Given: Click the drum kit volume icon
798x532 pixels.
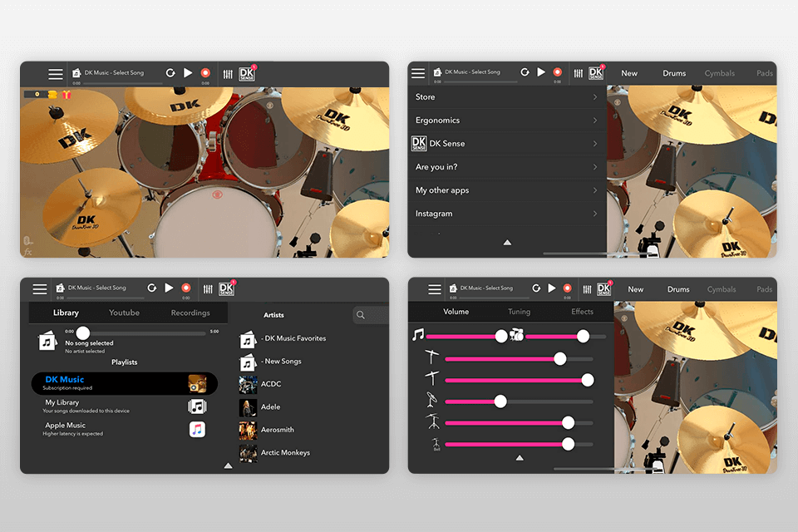Looking at the screenshot, I should tap(516, 334).
